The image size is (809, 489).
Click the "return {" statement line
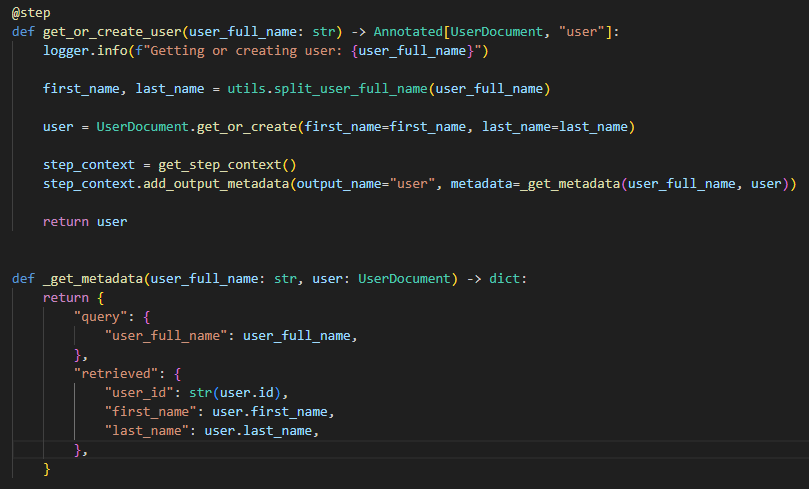[73, 298]
